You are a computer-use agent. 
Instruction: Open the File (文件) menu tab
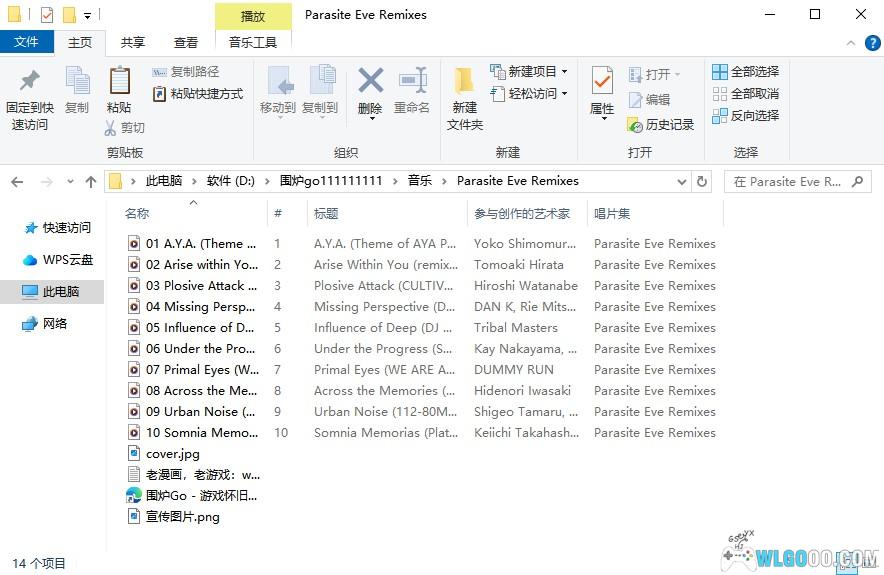(x=27, y=42)
